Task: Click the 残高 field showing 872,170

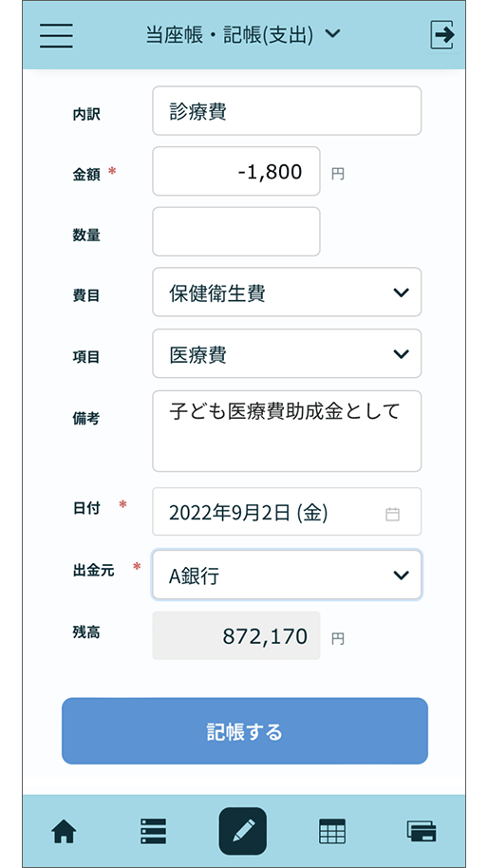Action: [x=236, y=635]
